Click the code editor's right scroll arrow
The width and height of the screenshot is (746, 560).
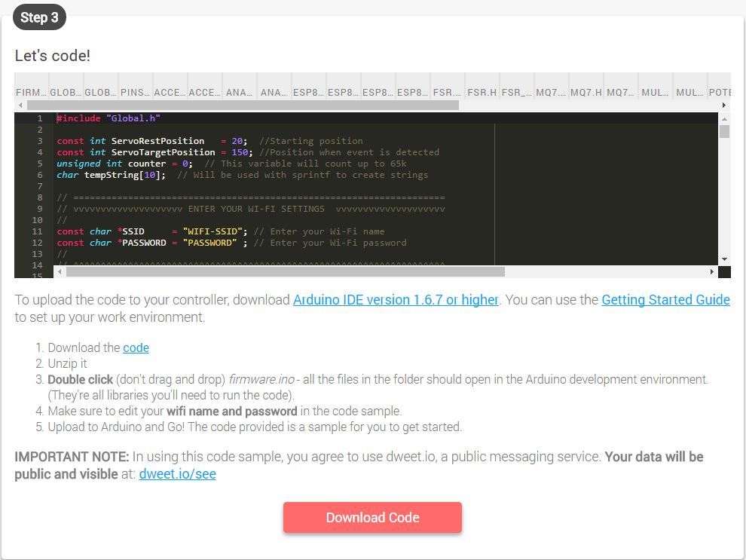coord(712,271)
